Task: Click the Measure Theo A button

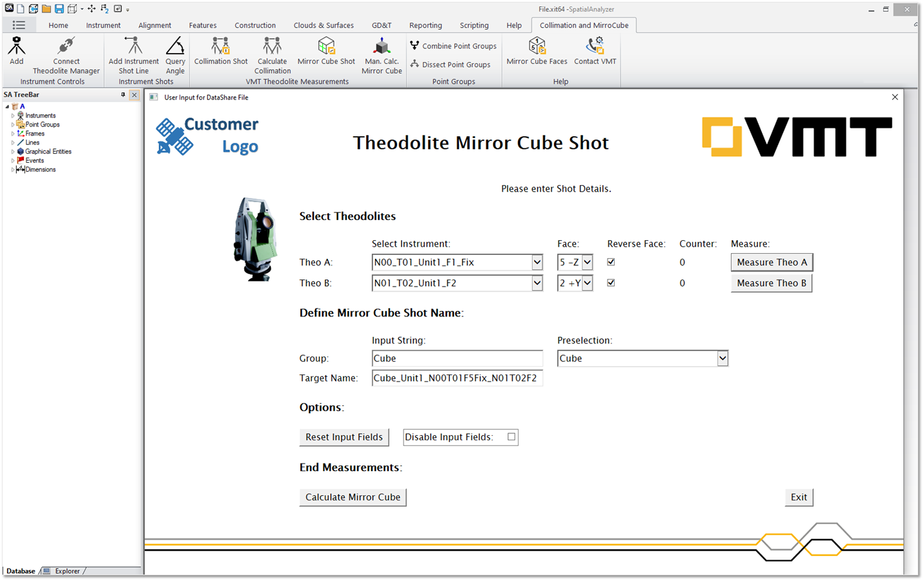Action: 771,262
